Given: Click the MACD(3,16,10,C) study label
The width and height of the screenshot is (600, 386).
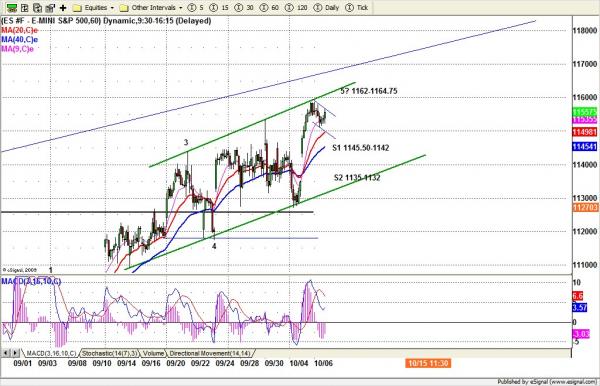Looking at the screenshot, I should pyautogui.click(x=31, y=282).
